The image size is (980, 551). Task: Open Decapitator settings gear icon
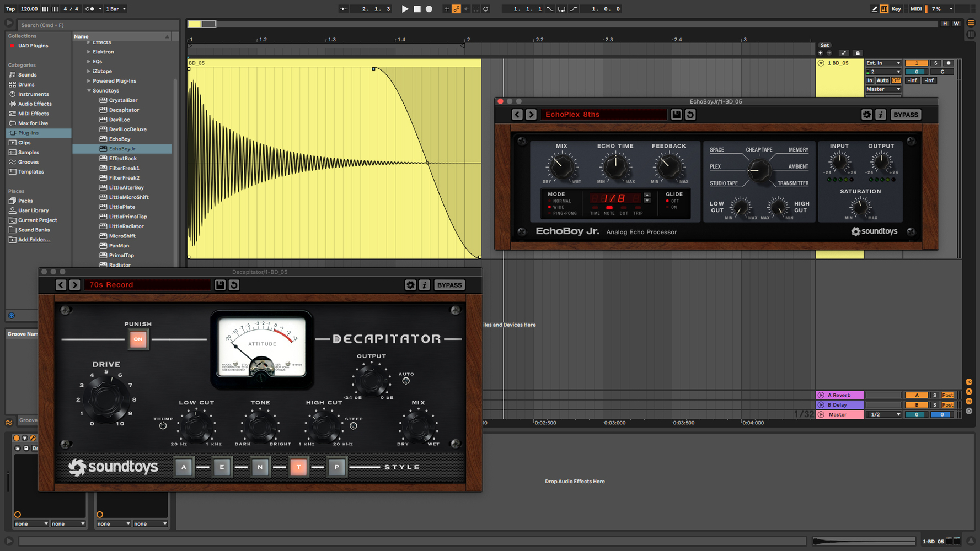(410, 285)
